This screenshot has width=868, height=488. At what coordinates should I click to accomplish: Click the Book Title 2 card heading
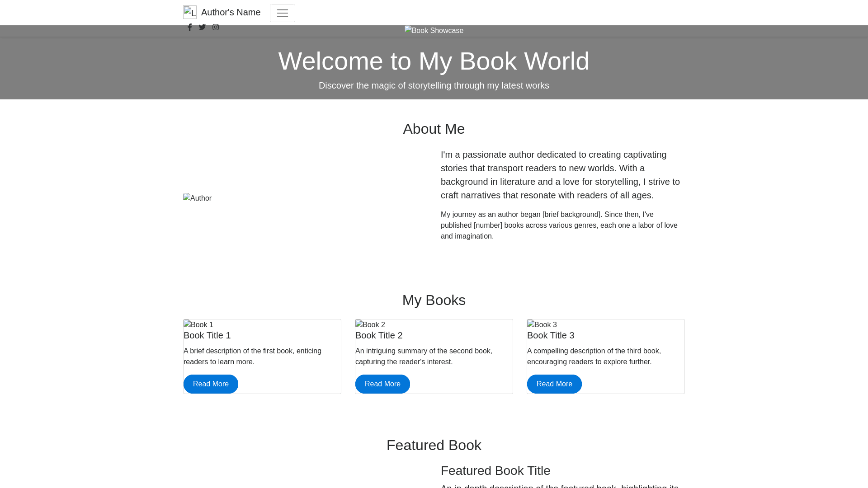379,335
